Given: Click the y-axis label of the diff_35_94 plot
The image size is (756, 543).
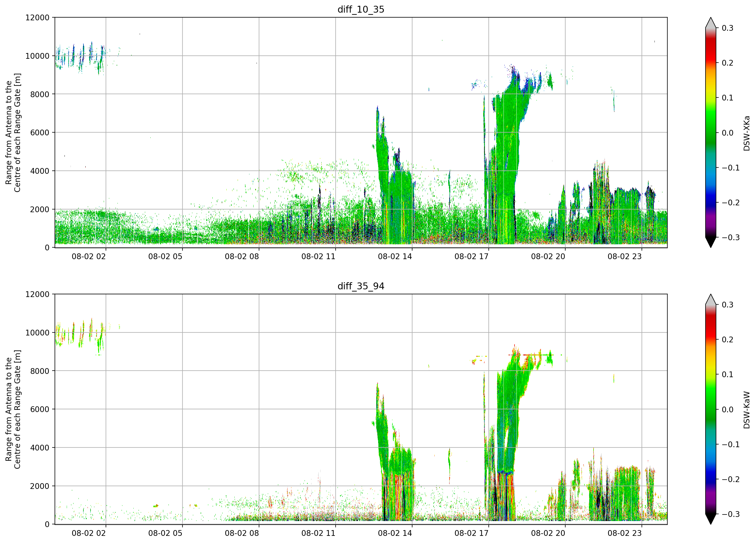Looking at the screenshot, I should click(13, 409).
